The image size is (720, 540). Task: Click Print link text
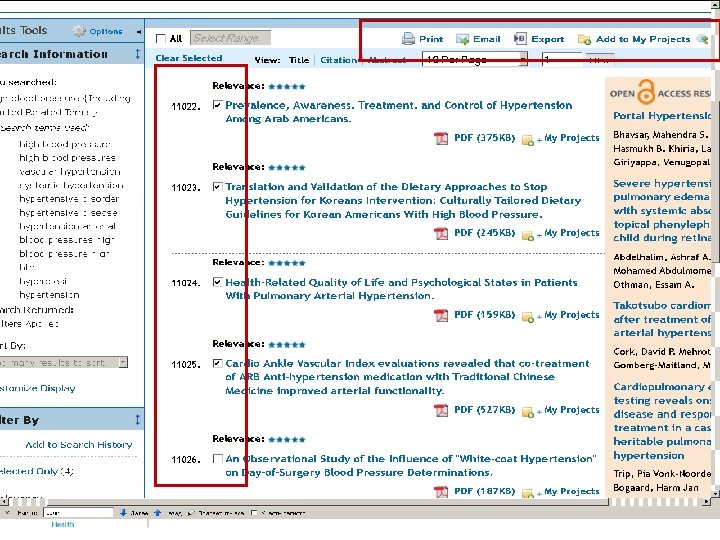pos(431,39)
